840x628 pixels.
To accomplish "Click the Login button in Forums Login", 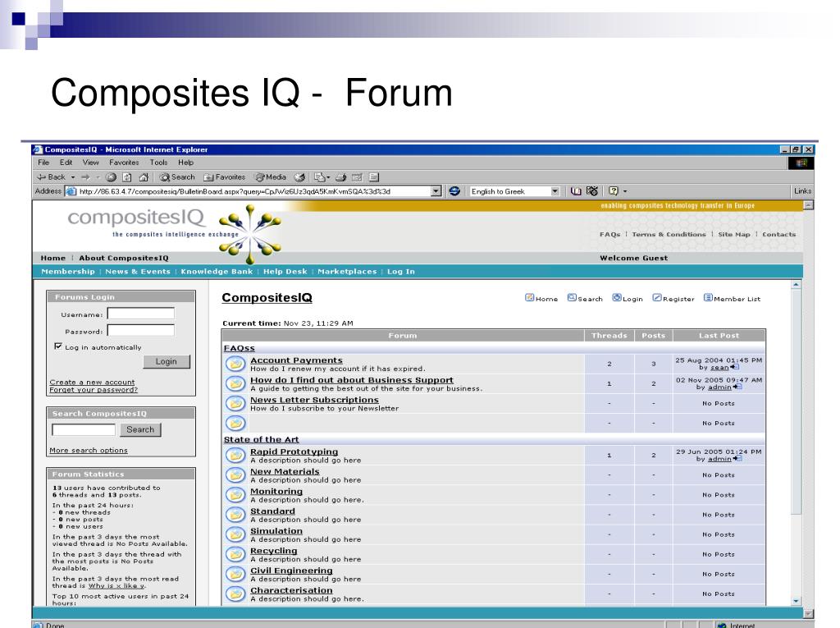I will (x=167, y=361).
